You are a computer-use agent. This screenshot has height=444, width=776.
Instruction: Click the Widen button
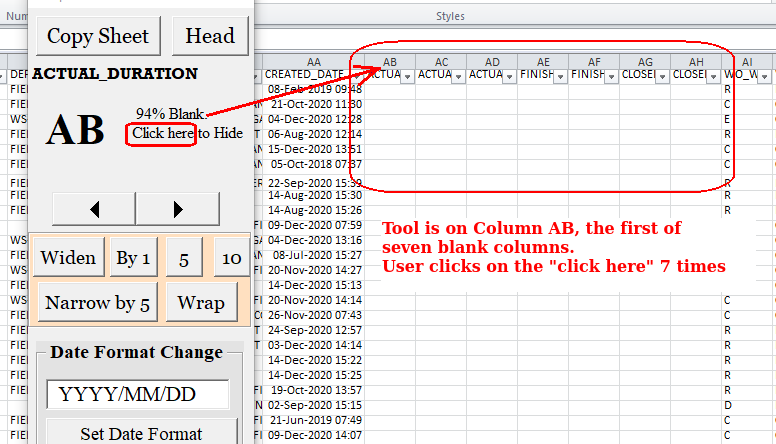68,258
